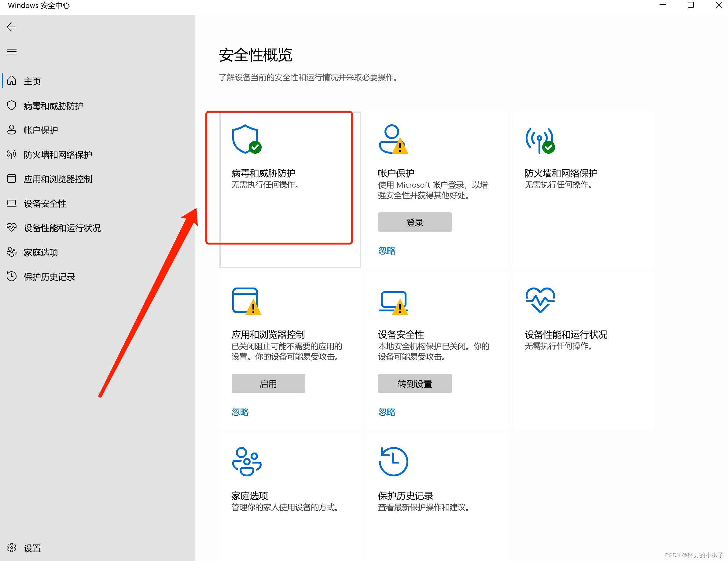Click the shield icon in the sidebar
This screenshot has height=561, width=728.
coord(12,105)
